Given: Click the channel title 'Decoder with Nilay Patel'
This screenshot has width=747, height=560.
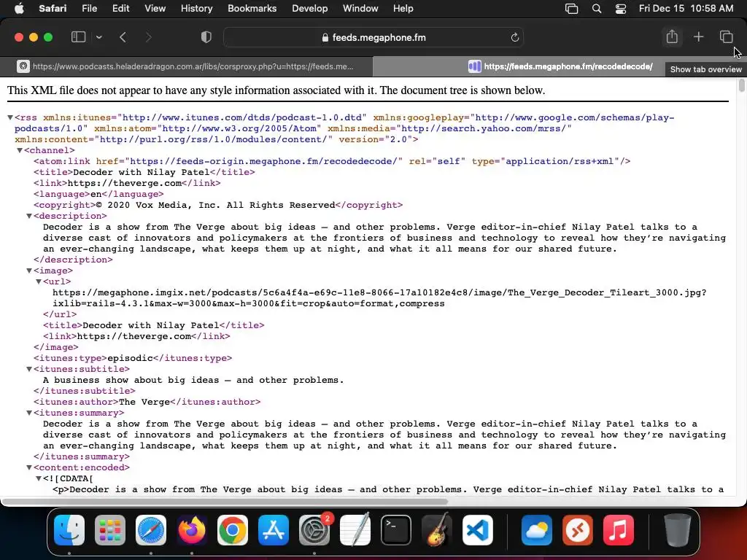Looking at the screenshot, I should pos(141,172).
